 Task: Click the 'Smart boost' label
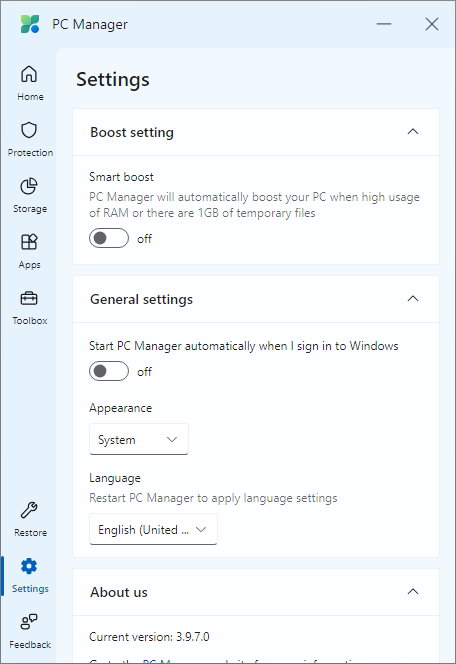click(x=122, y=177)
